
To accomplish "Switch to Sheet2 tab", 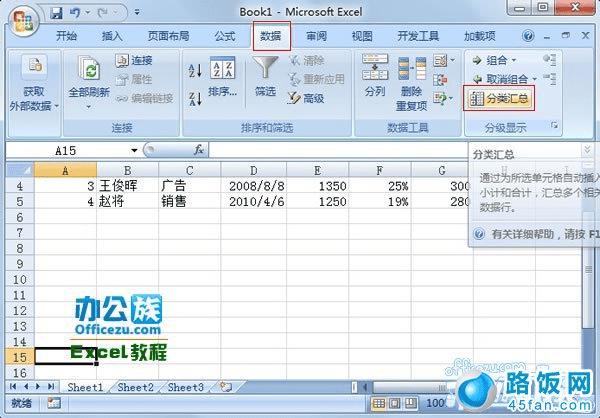I will 135,387.
